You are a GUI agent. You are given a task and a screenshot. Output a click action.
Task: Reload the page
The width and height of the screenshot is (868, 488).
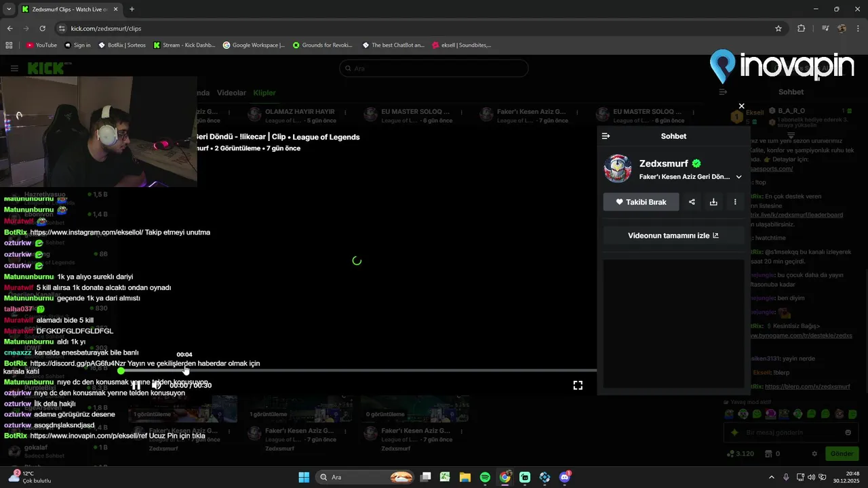pyautogui.click(x=42, y=28)
